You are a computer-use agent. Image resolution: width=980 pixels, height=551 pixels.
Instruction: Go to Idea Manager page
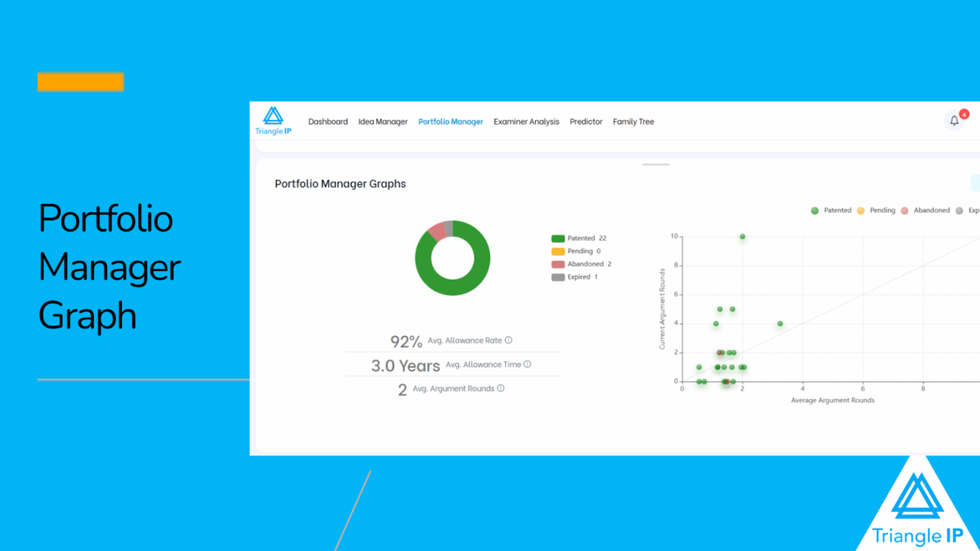click(x=383, y=122)
